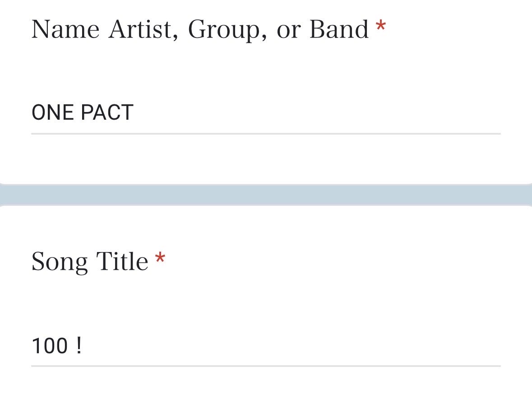
Task: Click the "Song Title" question label
Action: [90, 261]
